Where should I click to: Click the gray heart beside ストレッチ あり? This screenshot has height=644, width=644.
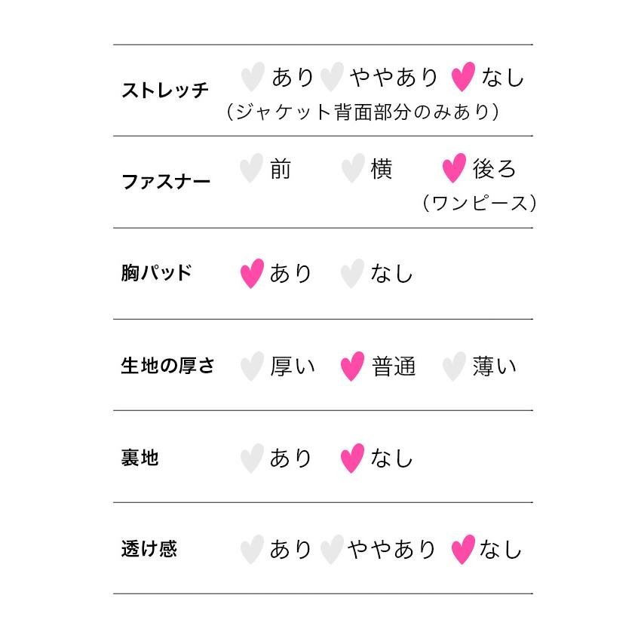coord(252,78)
